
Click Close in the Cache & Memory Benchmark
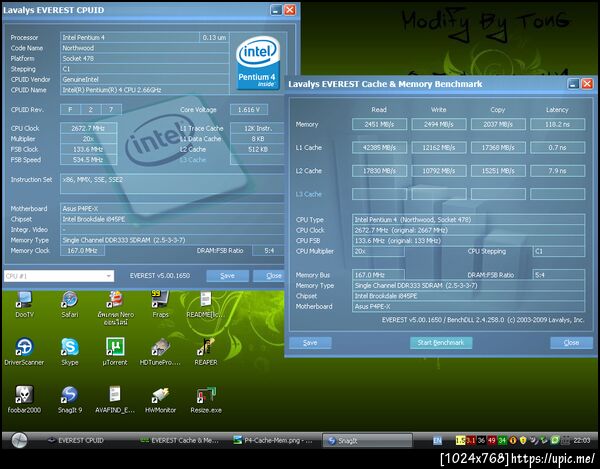(x=571, y=343)
